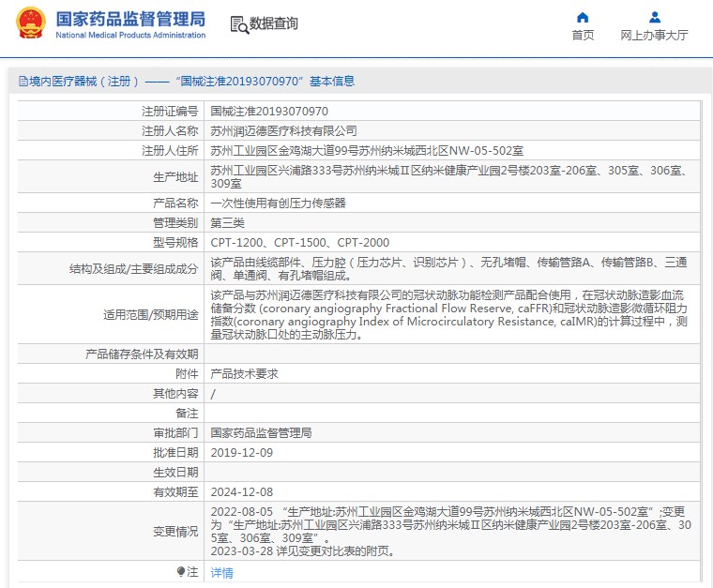
Task: Click the 附件 label
Action: (187, 373)
